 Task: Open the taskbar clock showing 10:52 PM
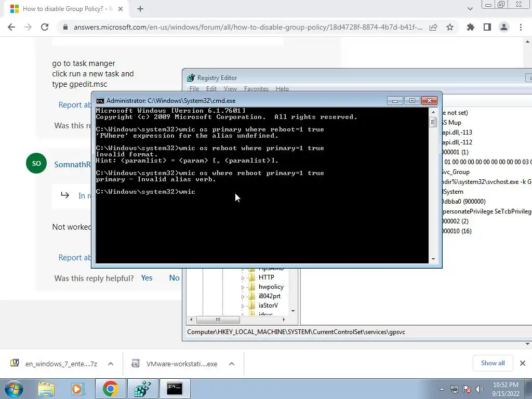pos(506,389)
